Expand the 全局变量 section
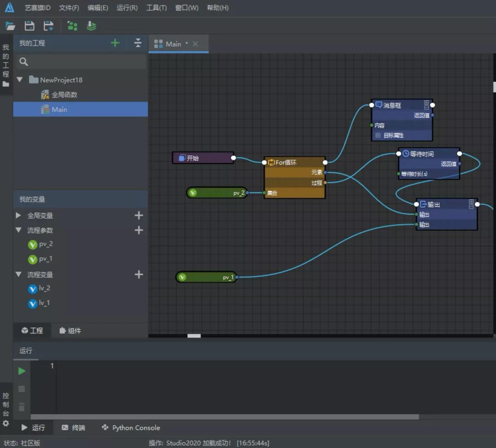The width and height of the screenshot is (496, 448). pos(19,215)
